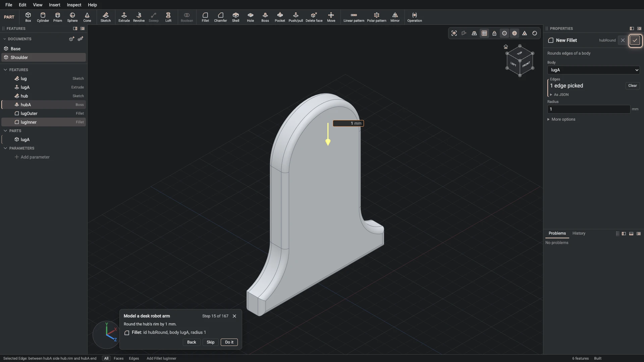Screen dimensions: 644x362
Task: Start a new Sketch
Action: tap(106, 17)
